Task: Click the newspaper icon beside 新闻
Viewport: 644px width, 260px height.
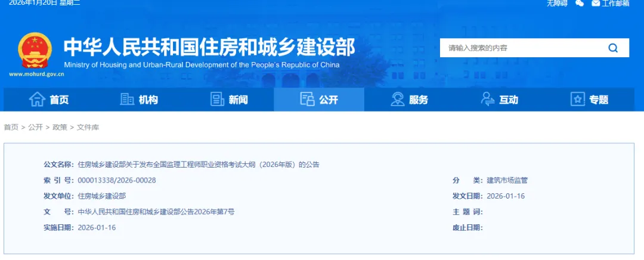Action: point(217,100)
